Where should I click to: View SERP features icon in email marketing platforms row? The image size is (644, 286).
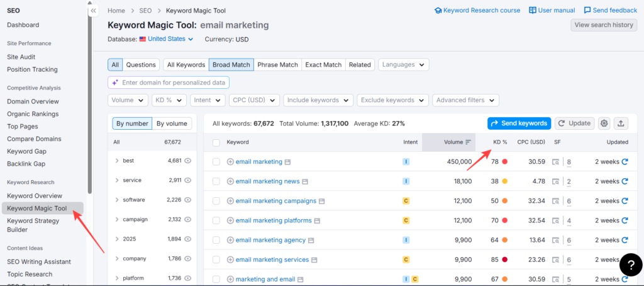(555, 220)
